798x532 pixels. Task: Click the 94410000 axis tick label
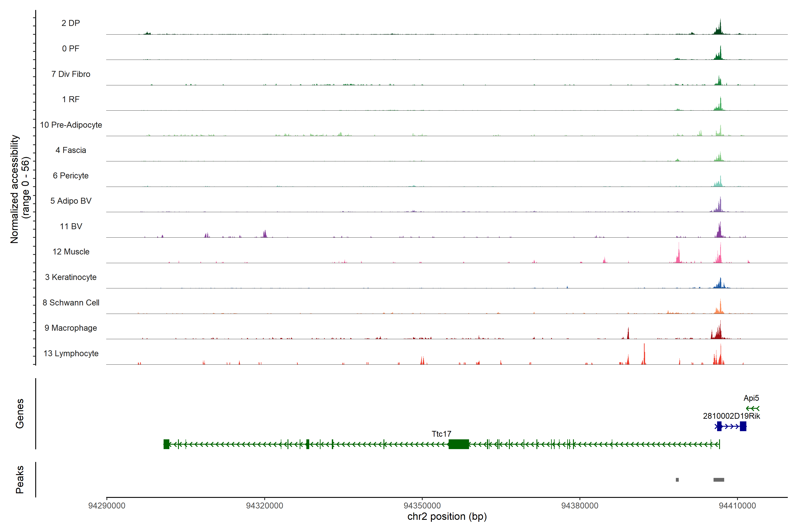(x=737, y=506)
